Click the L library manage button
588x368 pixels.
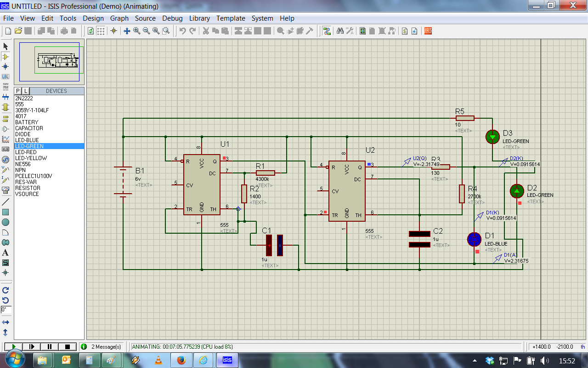tap(26, 91)
